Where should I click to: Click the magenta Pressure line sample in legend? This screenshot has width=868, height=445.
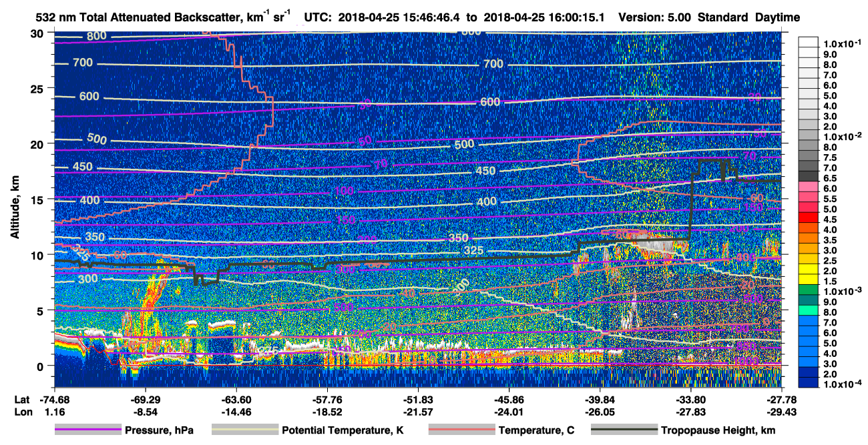[87, 430]
